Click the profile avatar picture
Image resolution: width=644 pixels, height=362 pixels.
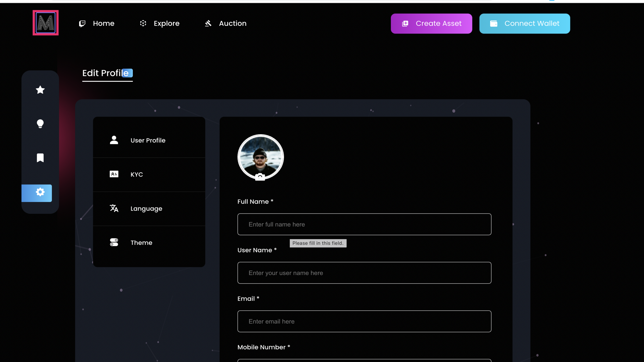coord(261,156)
